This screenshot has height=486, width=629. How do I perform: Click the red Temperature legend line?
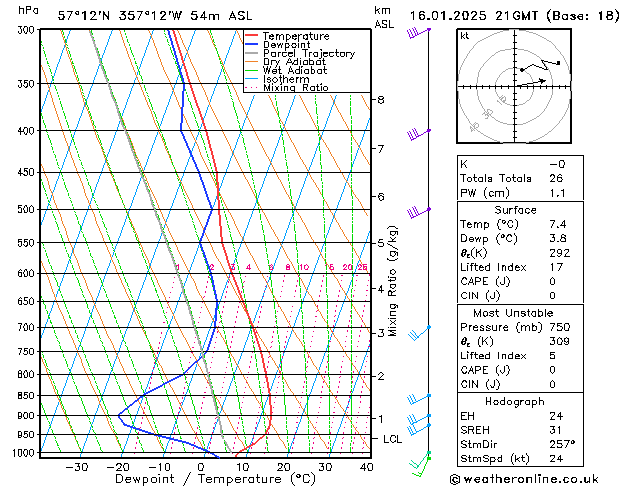coord(252,36)
